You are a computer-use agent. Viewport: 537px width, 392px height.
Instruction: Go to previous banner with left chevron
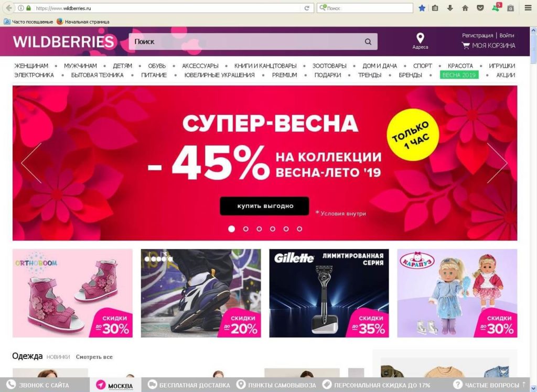click(x=31, y=163)
